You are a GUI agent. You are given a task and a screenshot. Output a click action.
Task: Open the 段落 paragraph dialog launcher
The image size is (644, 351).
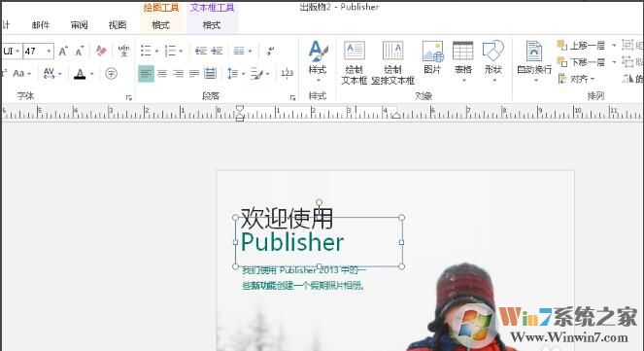(292, 97)
